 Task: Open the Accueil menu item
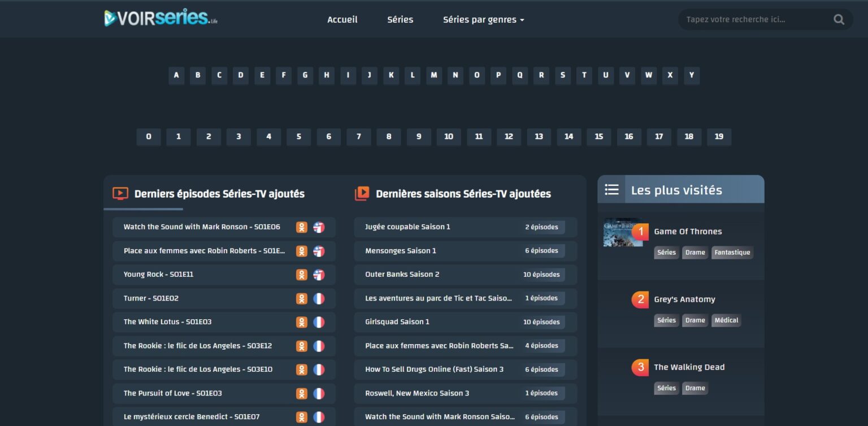pyautogui.click(x=342, y=20)
